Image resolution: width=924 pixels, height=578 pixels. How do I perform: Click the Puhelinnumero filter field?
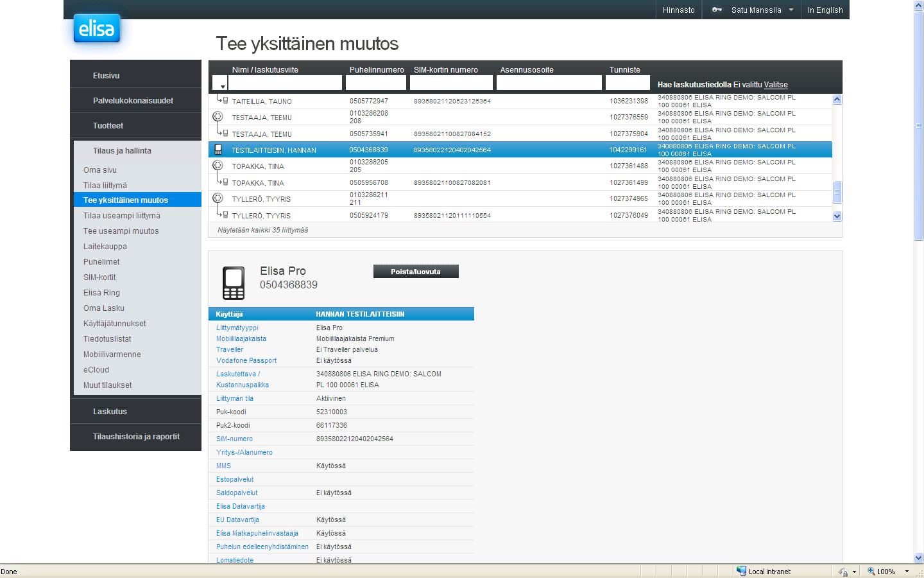(x=376, y=83)
